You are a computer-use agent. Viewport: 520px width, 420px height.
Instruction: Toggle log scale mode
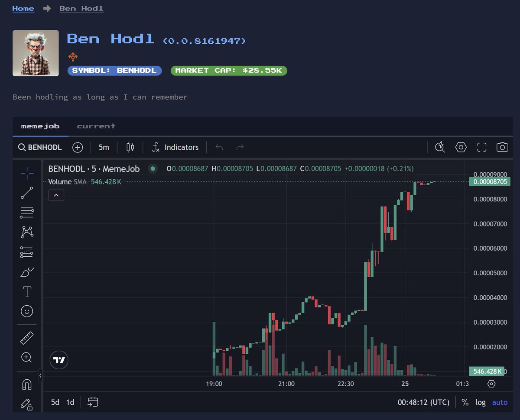[480, 402]
